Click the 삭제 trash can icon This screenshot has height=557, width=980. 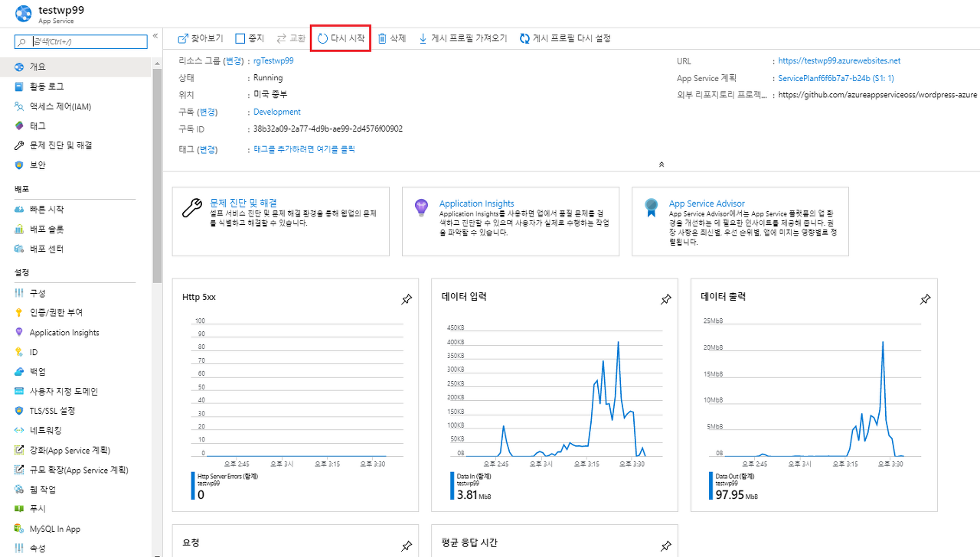[x=382, y=38]
